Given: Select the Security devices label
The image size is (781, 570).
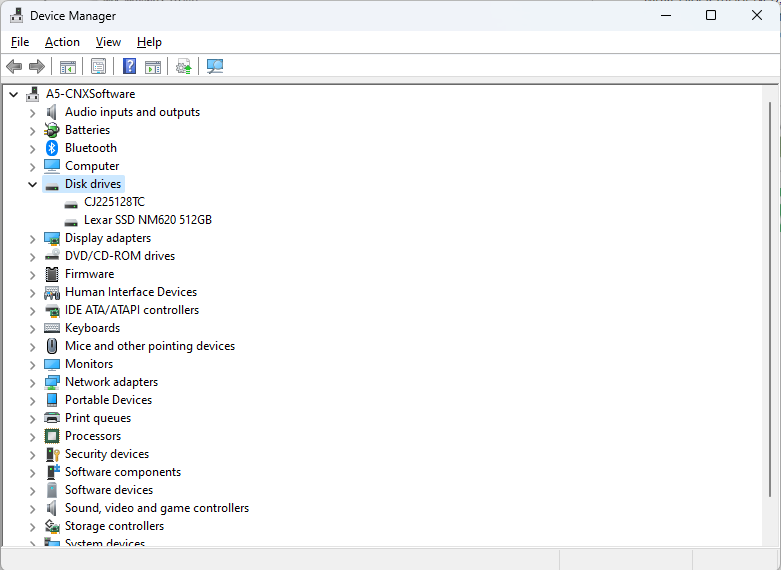Looking at the screenshot, I should (107, 454).
